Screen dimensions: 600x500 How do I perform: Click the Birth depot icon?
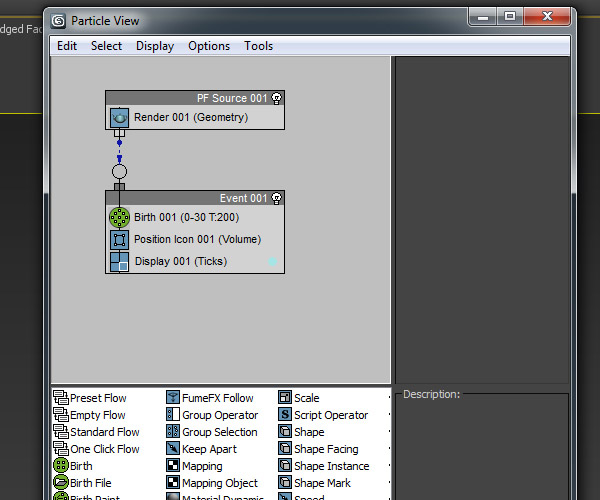click(x=61, y=466)
